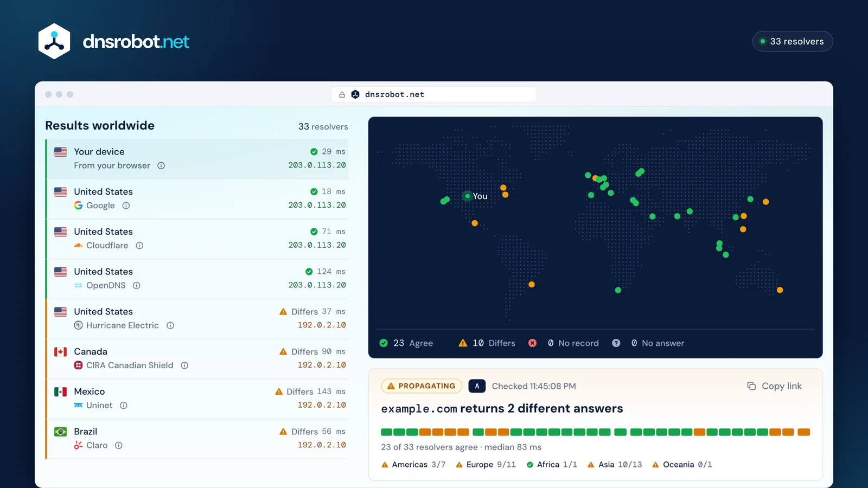The height and width of the screenshot is (488, 868).
Task: Click the Africa 1/1 region summary
Action: (x=552, y=465)
